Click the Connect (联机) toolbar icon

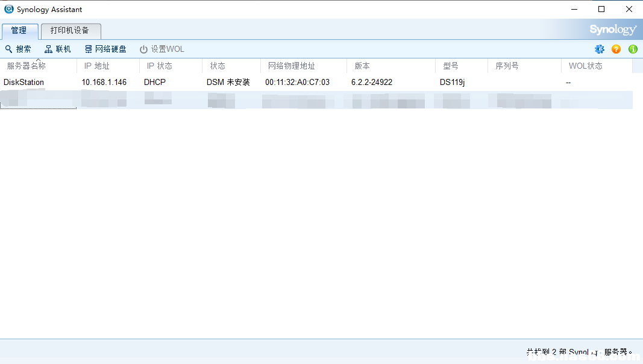pos(49,49)
